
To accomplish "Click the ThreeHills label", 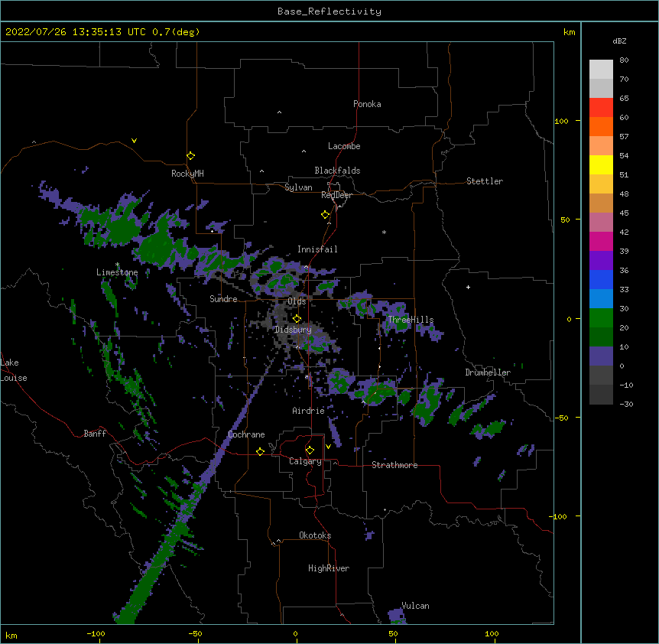I will coord(411,320).
